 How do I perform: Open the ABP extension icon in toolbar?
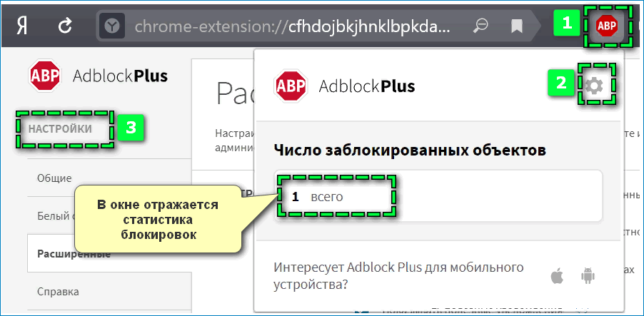click(606, 26)
